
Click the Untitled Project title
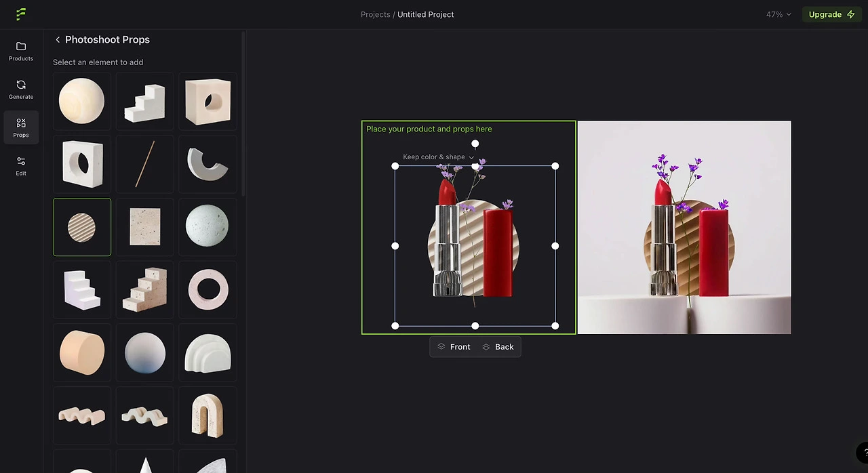426,14
